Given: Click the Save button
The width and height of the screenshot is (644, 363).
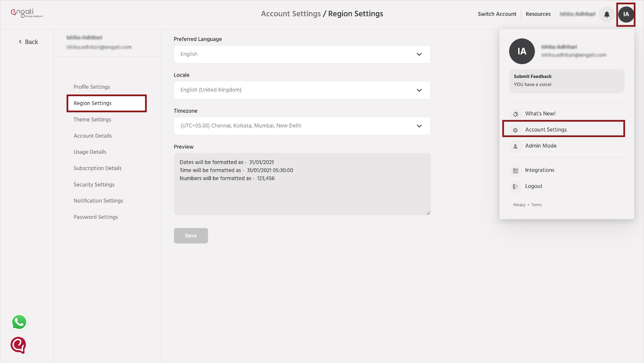Looking at the screenshot, I should [191, 235].
